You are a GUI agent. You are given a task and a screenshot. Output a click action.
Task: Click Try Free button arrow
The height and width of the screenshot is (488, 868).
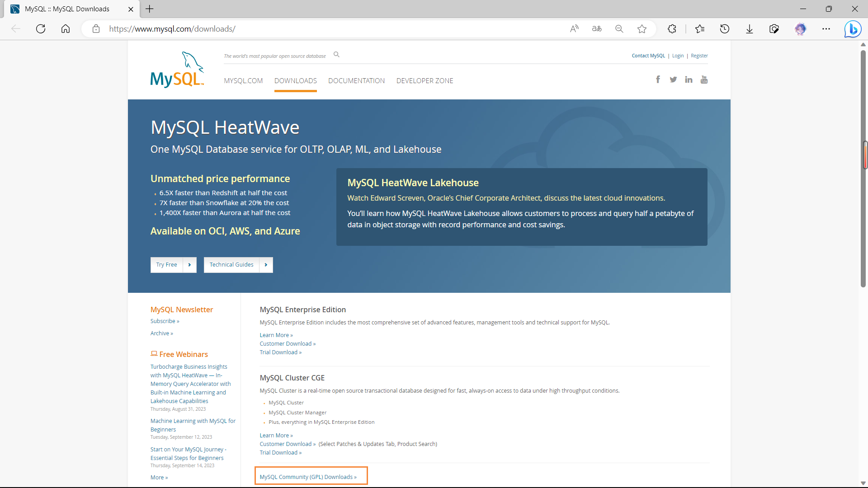[189, 265]
